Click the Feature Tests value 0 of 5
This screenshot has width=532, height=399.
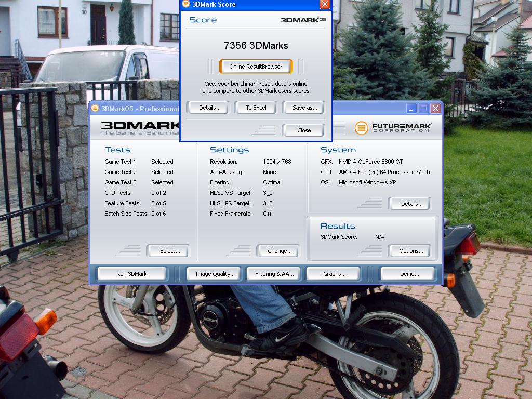[158, 203]
